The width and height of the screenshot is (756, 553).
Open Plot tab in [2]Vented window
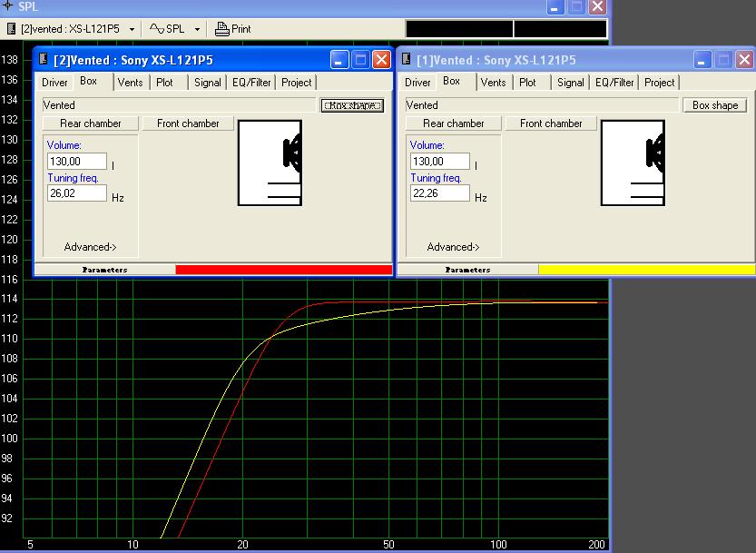[164, 83]
